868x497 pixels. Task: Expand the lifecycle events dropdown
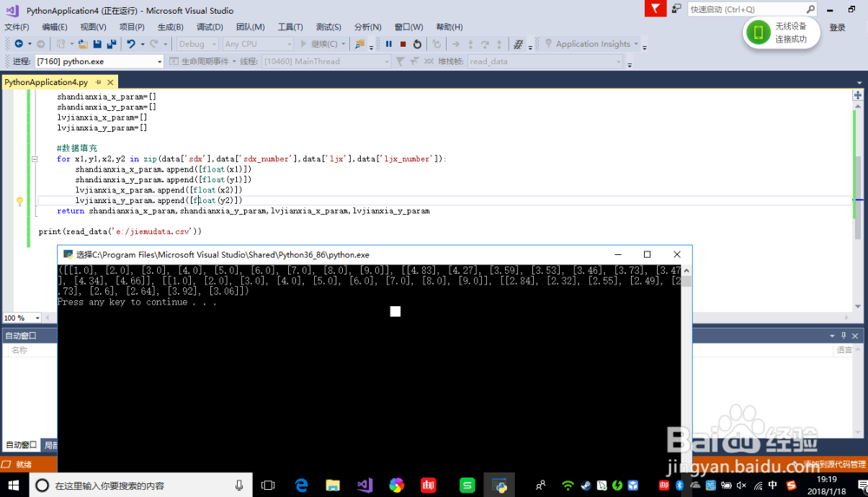[x=234, y=62]
